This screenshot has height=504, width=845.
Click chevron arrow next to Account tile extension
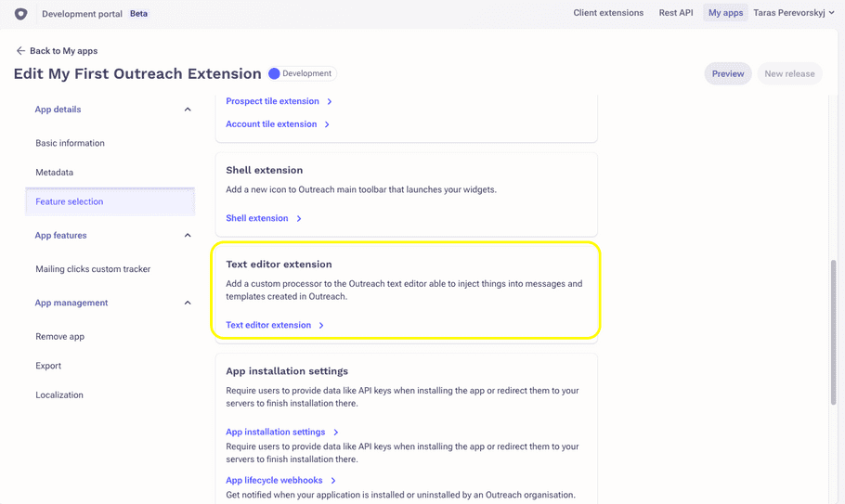point(327,124)
